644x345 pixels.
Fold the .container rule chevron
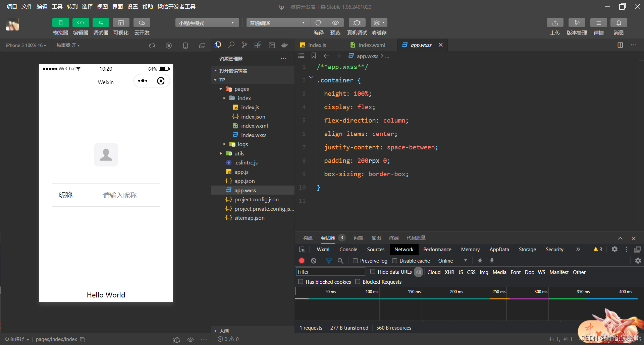(x=311, y=77)
